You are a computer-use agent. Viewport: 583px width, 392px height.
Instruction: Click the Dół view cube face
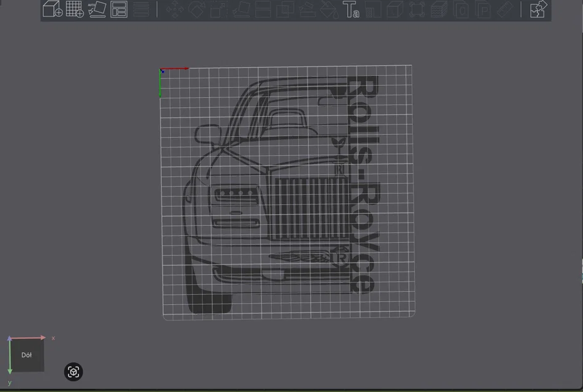(26, 355)
